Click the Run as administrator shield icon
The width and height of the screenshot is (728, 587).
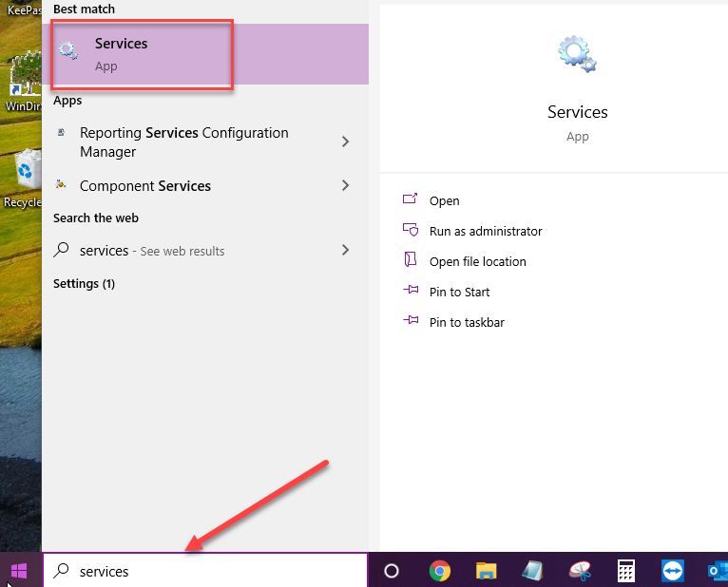[411, 229]
